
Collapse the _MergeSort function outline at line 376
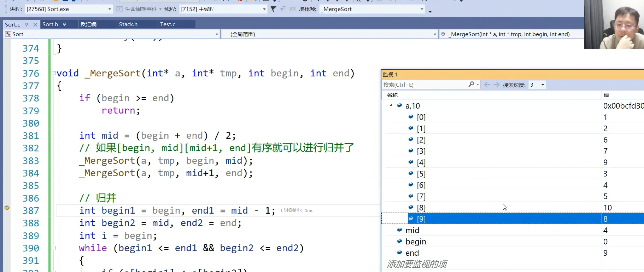[x=54, y=73]
